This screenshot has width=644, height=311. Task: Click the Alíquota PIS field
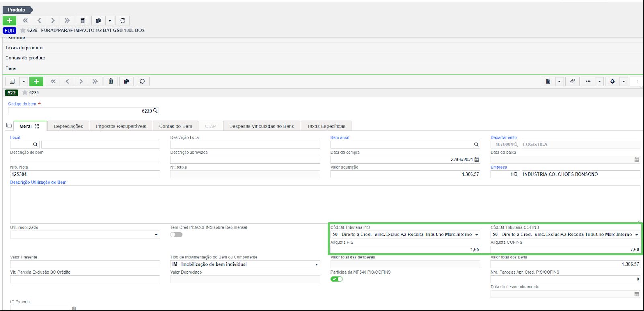(x=405, y=250)
